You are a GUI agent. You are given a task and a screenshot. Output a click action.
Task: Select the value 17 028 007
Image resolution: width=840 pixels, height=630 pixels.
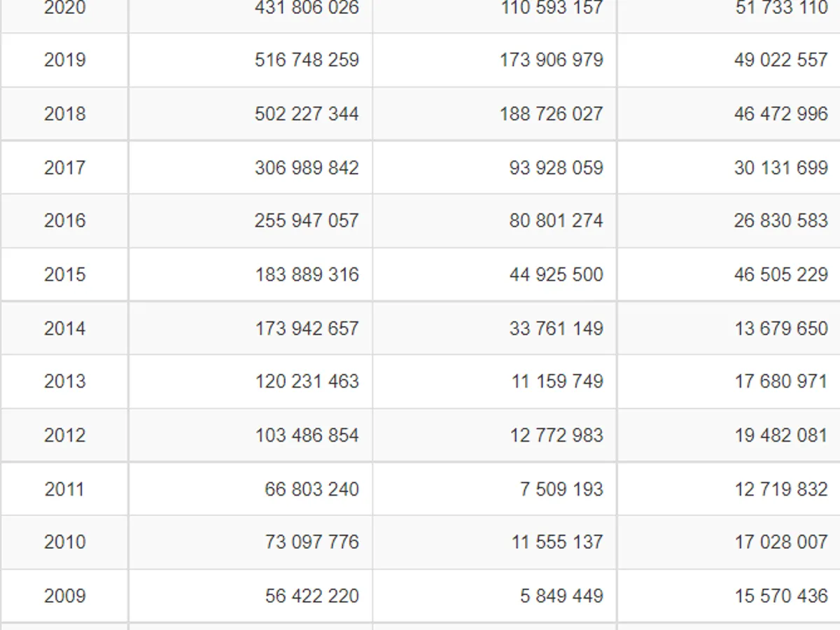click(x=780, y=542)
